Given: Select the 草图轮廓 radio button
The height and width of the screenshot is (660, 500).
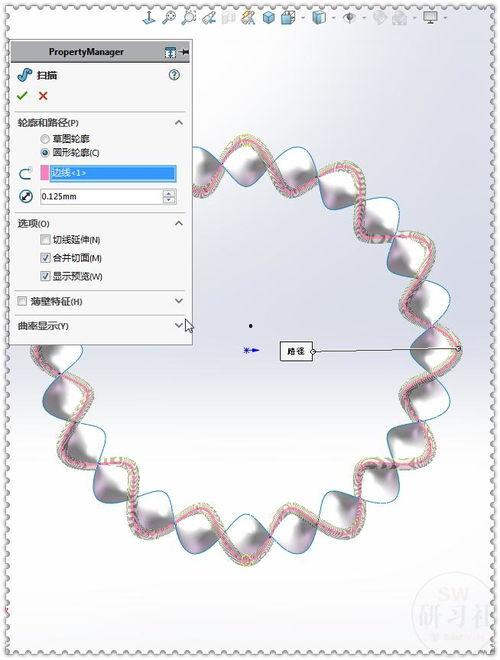Looking at the screenshot, I should [x=45, y=138].
